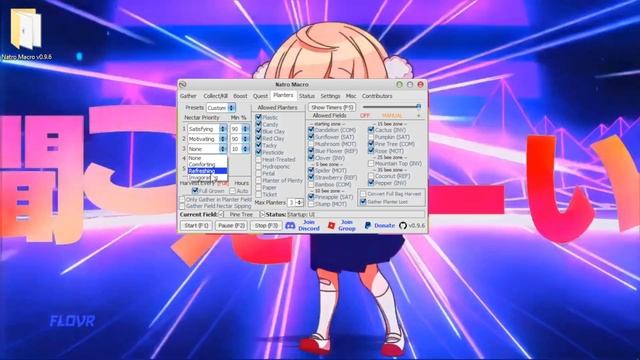
Task: Enable Convert Full Bag Harvest checkbox
Action: [363, 194]
